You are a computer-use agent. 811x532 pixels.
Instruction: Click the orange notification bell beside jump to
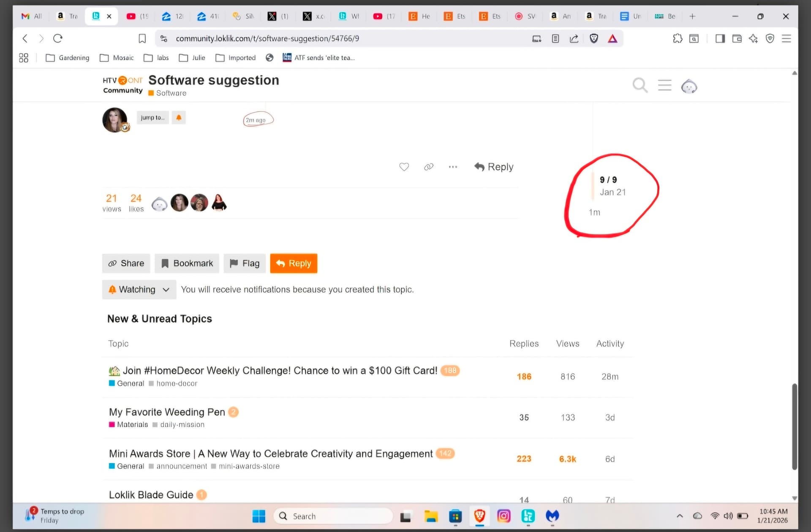point(179,117)
